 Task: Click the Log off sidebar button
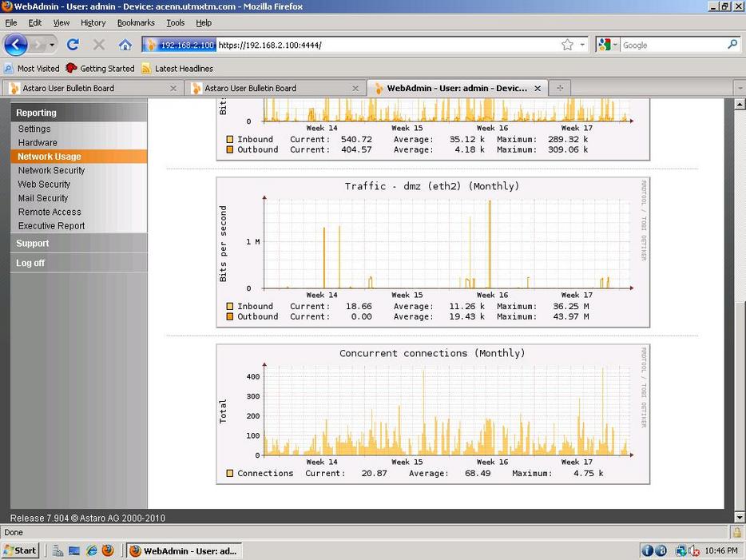pos(30,263)
